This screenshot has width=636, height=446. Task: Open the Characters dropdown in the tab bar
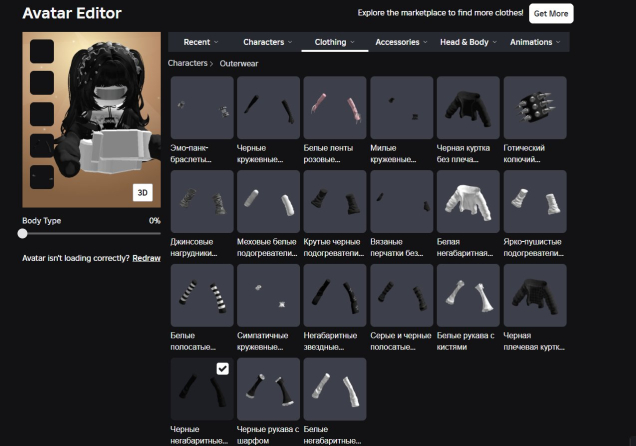[267, 42]
